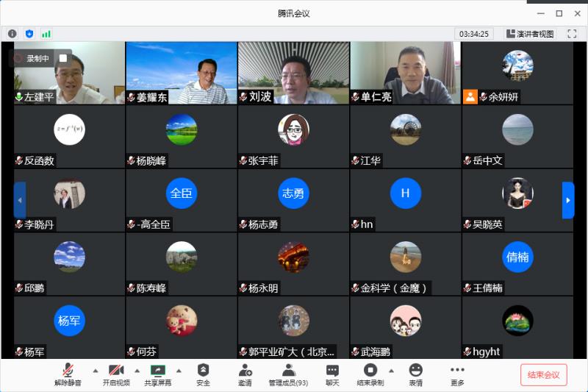Viewport: 588px width, 392px height.
Task: Turn on the camera with 开启视频
Action: point(116,375)
